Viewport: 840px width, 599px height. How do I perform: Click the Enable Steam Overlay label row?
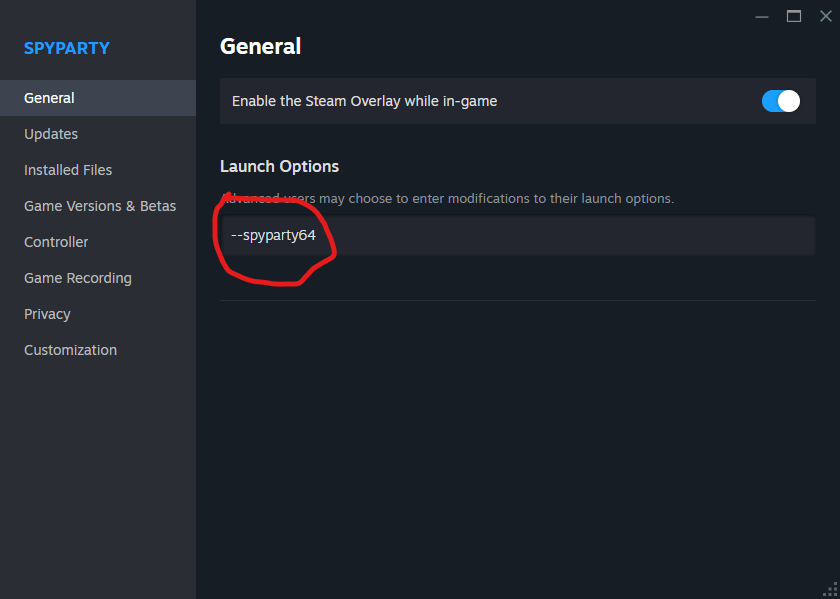point(518,101)
